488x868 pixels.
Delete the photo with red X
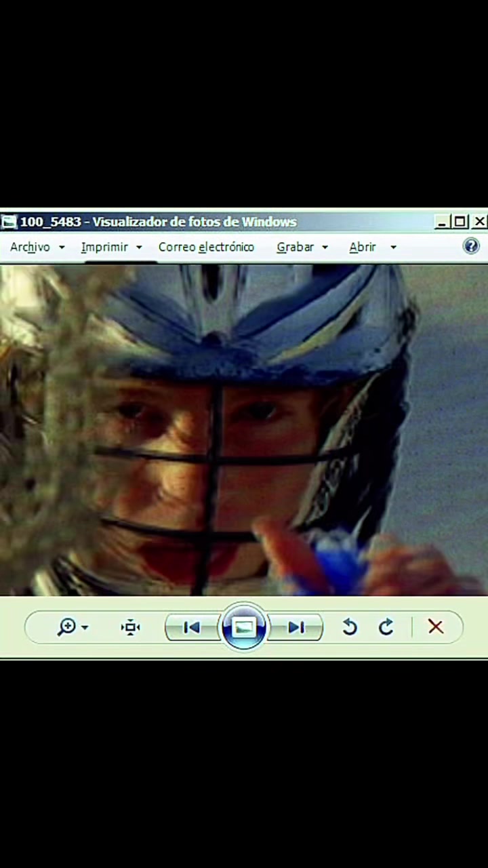(x=436, y=627)
